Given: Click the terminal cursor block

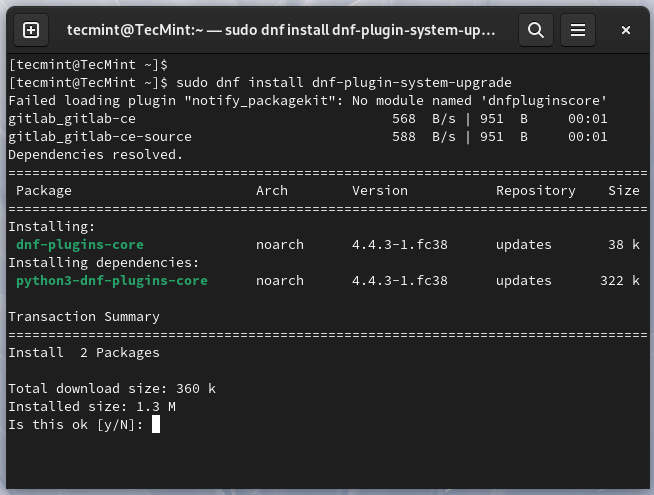Looking at the screenshot, I should pyautogui.click(x=156, y=424).
